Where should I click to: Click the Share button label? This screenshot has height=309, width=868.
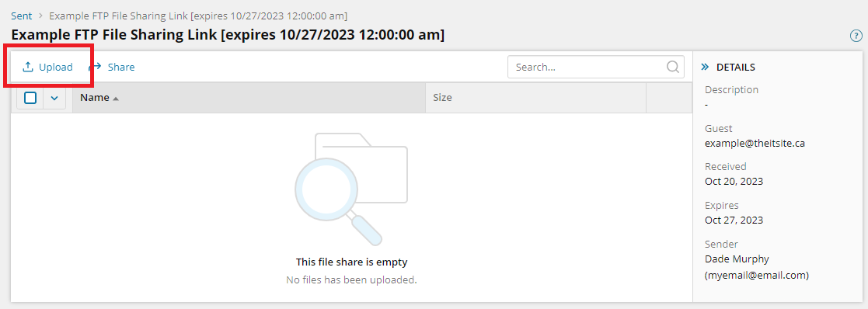[x=121, y=67]
